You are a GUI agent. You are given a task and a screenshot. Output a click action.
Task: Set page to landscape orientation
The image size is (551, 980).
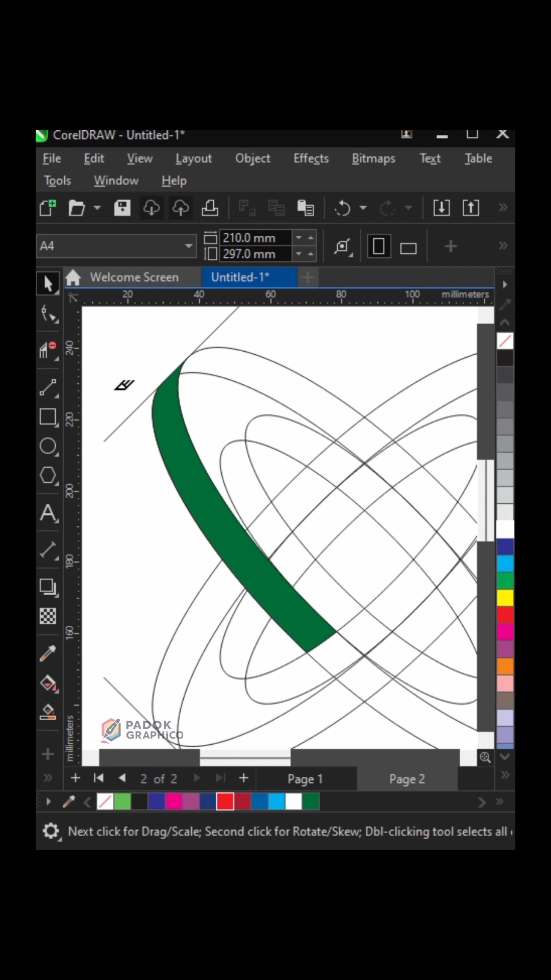(408, 248)
